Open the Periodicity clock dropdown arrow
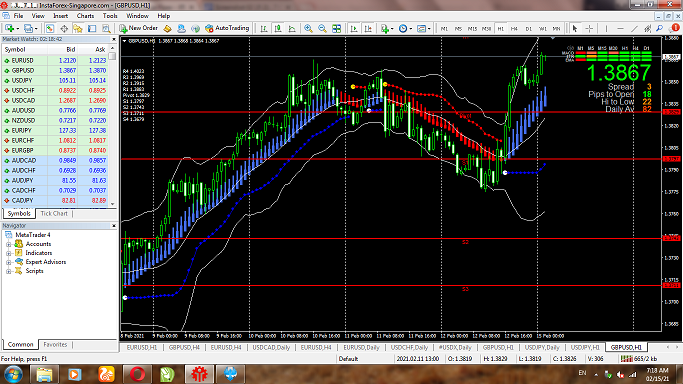 tap(411, 29)
